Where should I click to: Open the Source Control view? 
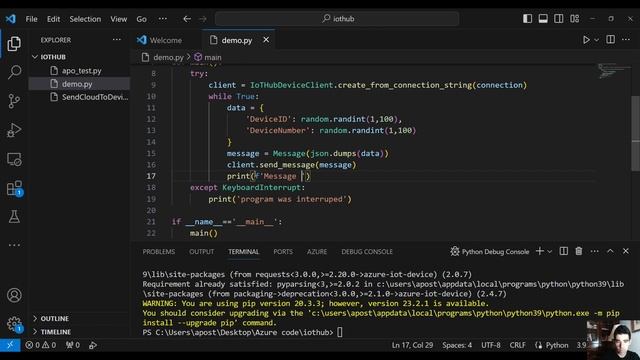pyautogui.click(x=14, y=101)
